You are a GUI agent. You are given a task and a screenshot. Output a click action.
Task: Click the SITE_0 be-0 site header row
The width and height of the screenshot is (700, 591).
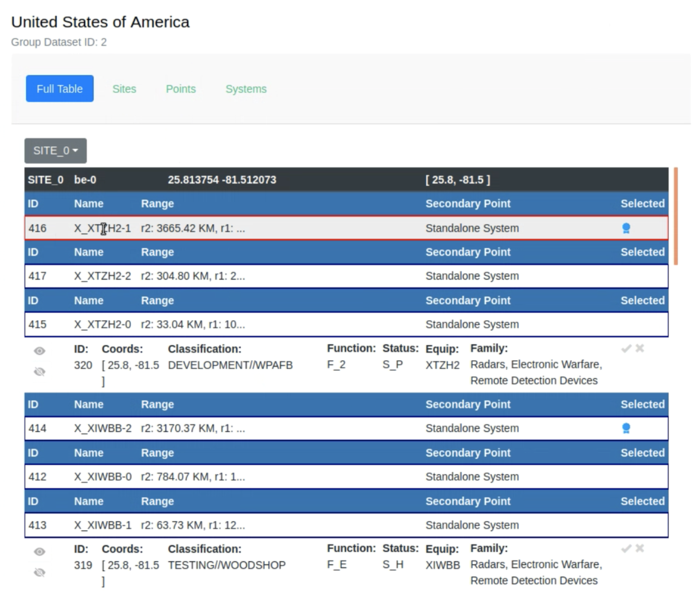[x=346, y=180]
